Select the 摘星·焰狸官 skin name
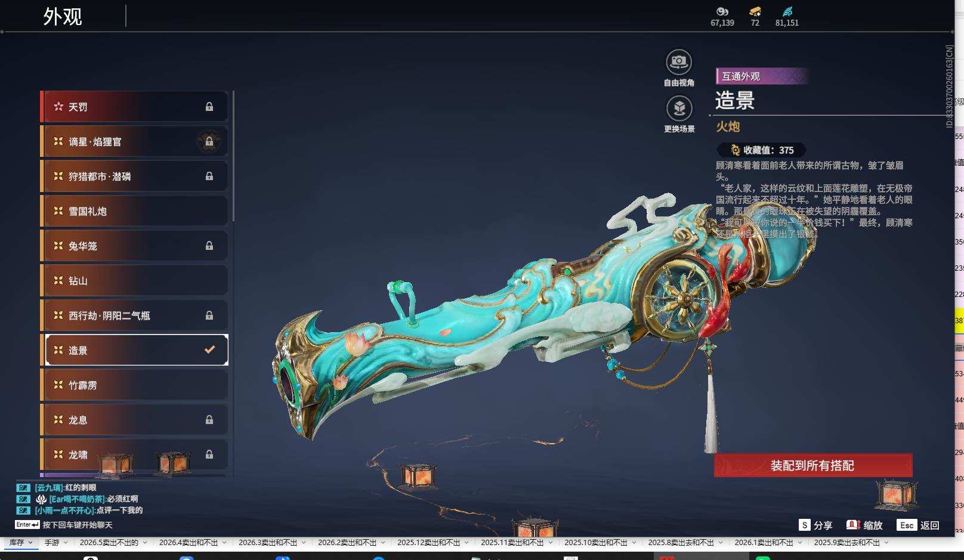This screenshot has width=964, height=560. pos(95,141)
